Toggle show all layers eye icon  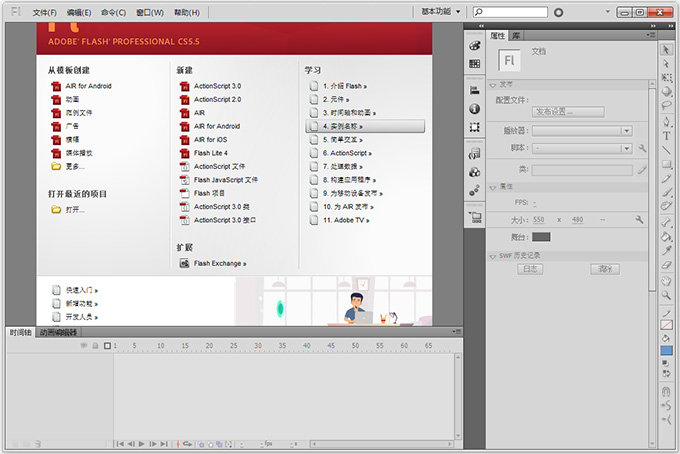(84, 346)
